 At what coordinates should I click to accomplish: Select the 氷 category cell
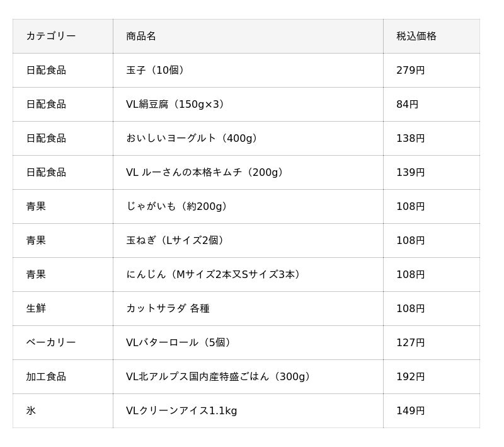coord(63,411)
